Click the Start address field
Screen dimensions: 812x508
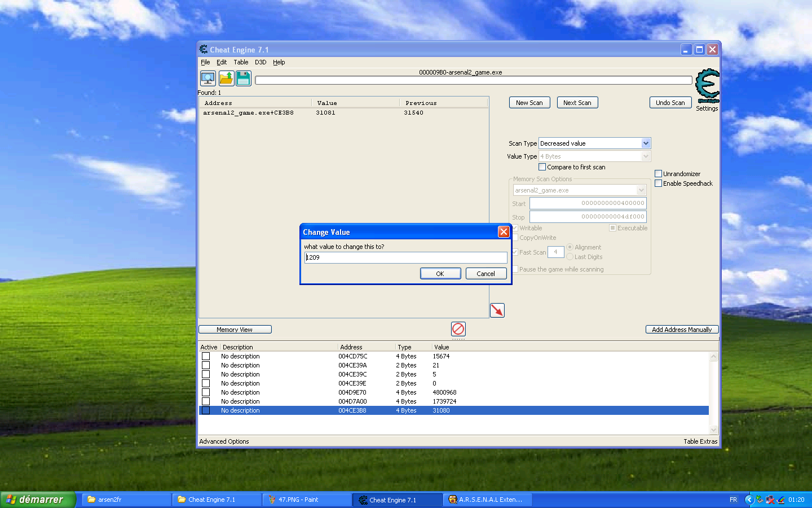click(x=588, y=203)
